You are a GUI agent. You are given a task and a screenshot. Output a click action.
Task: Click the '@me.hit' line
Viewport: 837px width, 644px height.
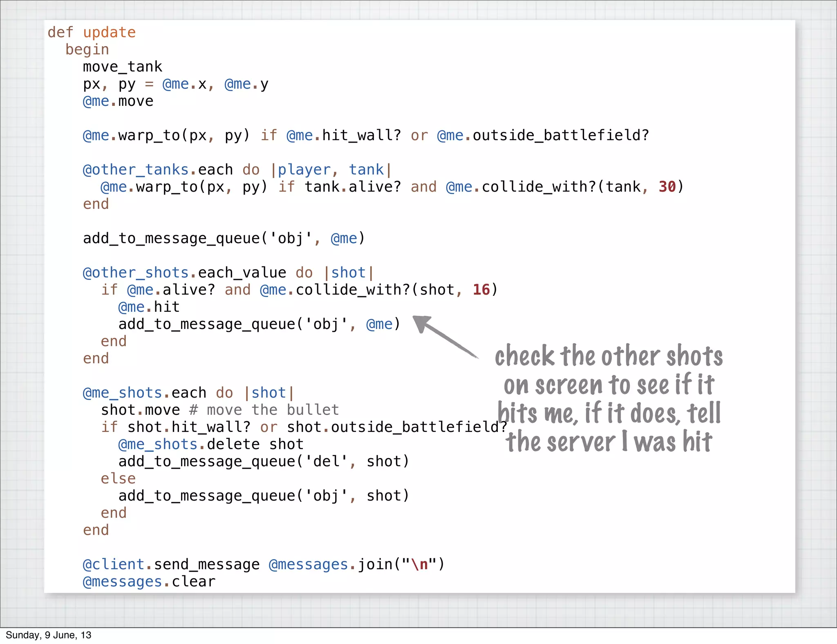coord(149,307)
